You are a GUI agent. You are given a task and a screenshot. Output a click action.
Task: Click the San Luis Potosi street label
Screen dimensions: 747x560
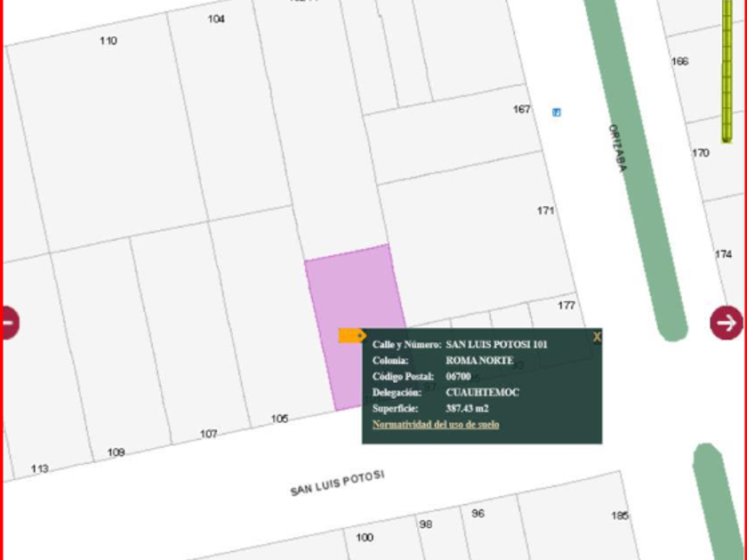337,484
